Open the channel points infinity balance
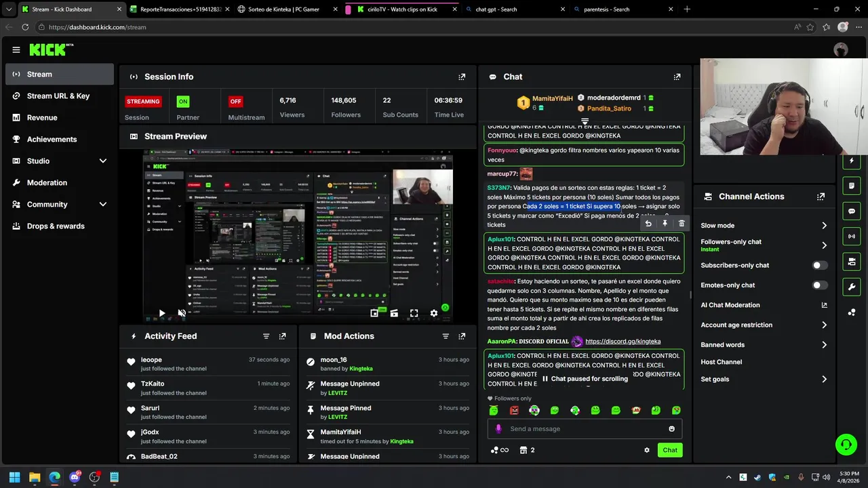 click(499, 450)
